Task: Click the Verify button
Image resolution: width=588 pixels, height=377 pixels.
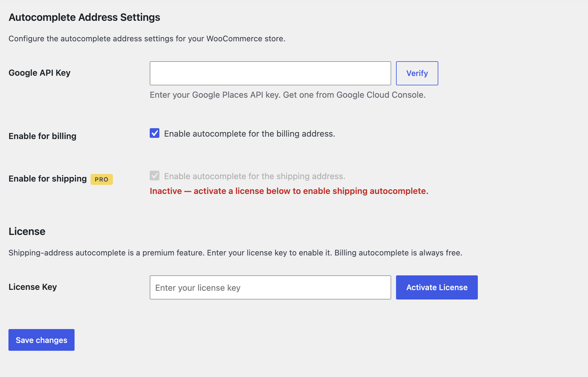Action: tap(417, 73)
